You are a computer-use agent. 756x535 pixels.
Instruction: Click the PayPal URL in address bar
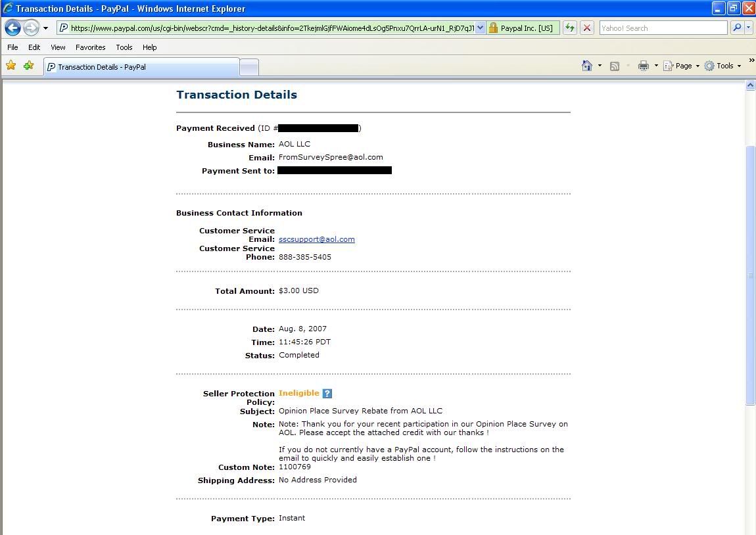tap(272, 28)
